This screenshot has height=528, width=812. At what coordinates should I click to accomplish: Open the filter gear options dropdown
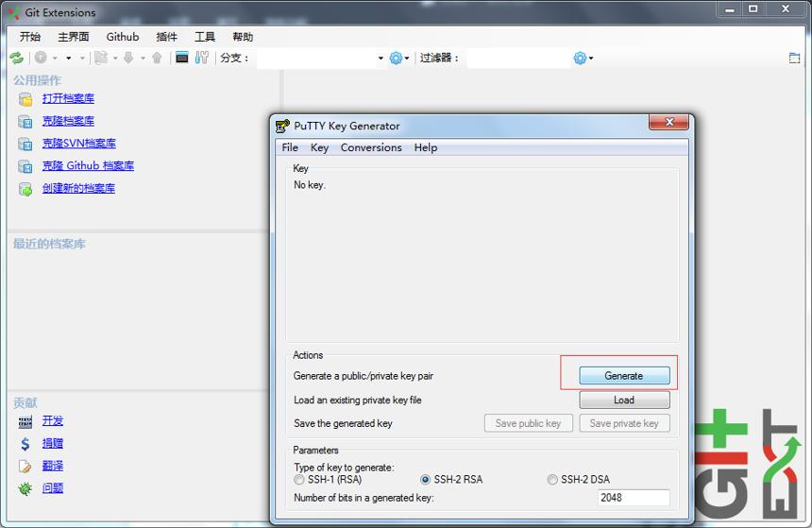(x=584, y=58)
